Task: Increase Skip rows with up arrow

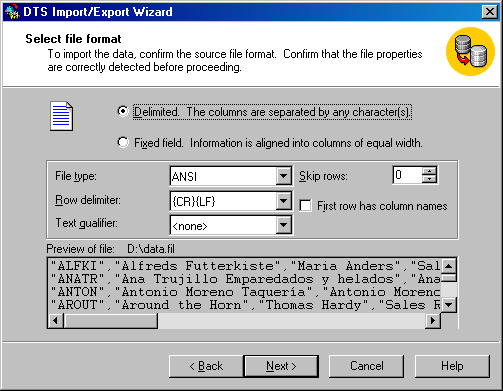Action: point(429,171)
